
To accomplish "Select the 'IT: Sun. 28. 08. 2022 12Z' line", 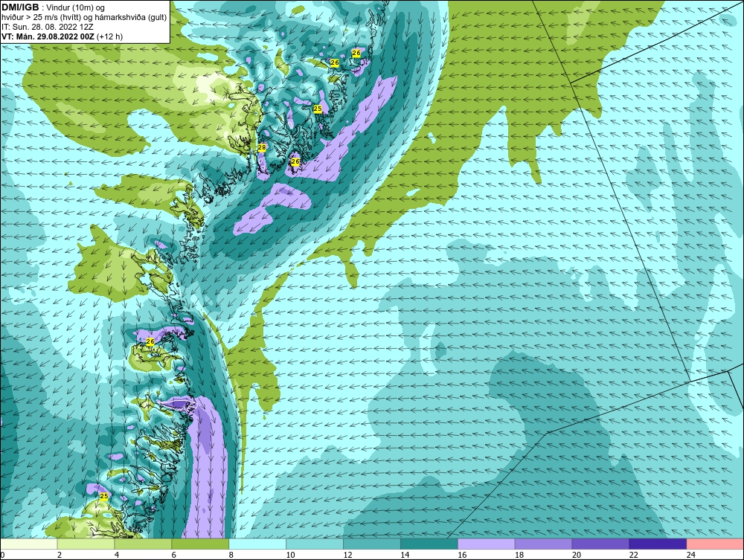I will click(x=48, y=27).
